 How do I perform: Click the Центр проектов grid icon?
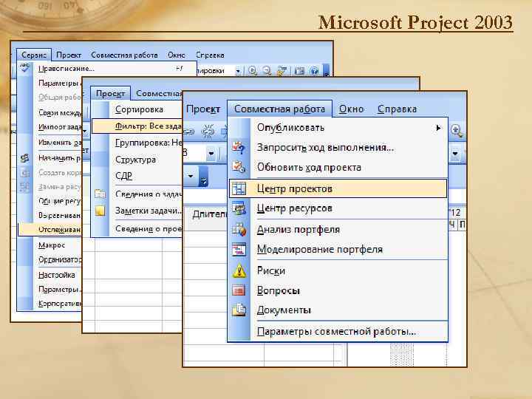(239, 188)
